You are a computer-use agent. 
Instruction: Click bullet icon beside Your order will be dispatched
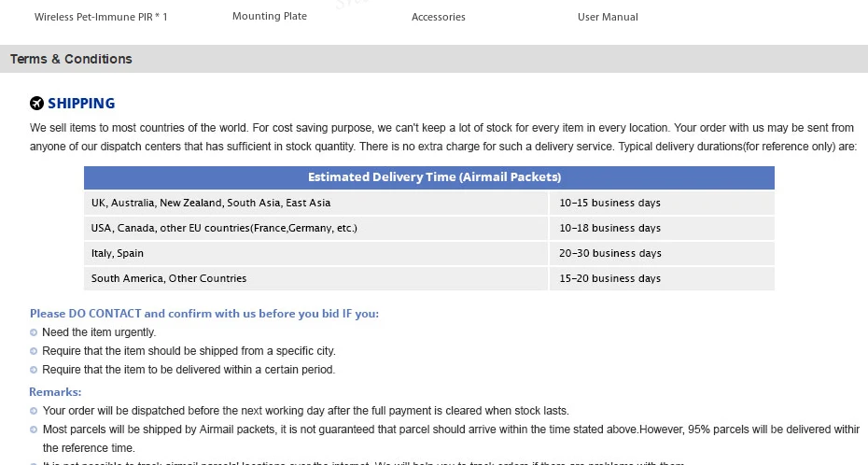34,411
